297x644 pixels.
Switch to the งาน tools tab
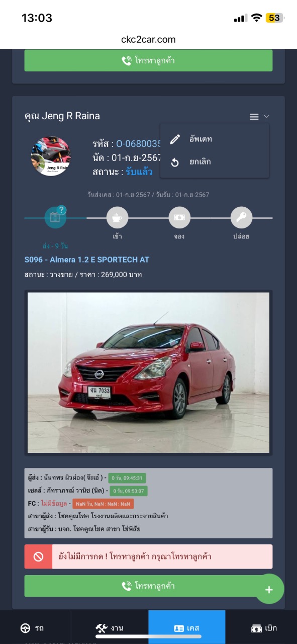point(110,628)
